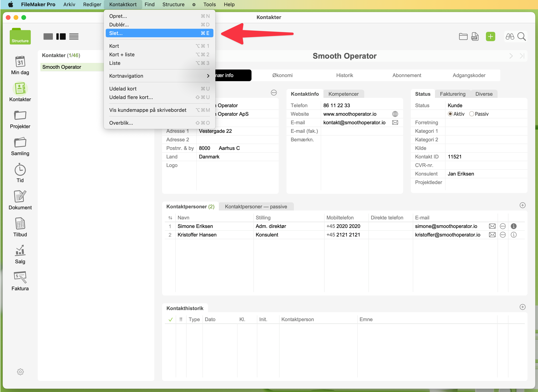Switch to list-only view layout icon

pos(74,37)
